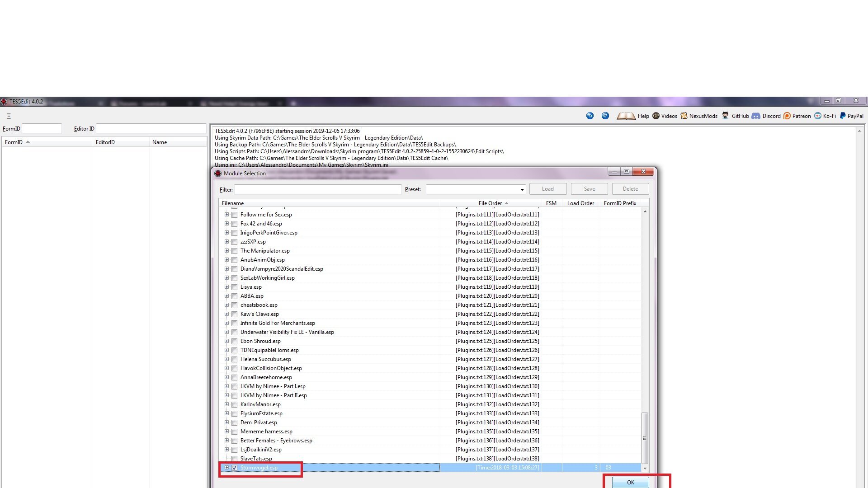Expand the Ebon Shroud.esp tree node
The width and height of the screenshot is (868, 488).
coord(226,341)
